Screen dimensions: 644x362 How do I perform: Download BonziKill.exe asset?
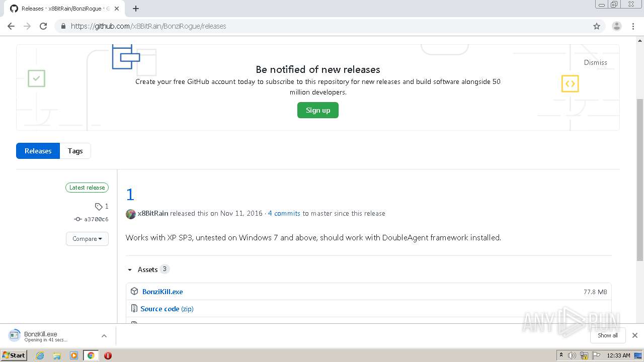(x=163, y=292)
